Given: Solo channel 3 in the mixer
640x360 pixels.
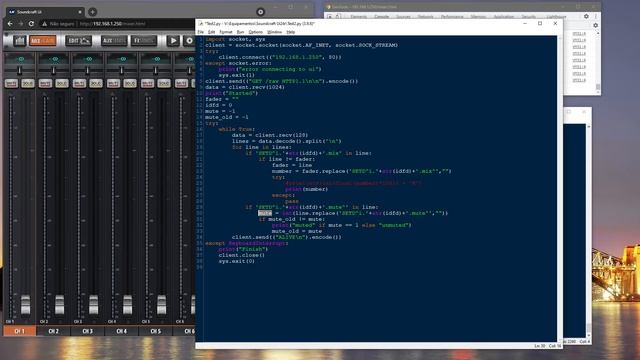Looking at the screenshot, I should (x=96, y=84).
